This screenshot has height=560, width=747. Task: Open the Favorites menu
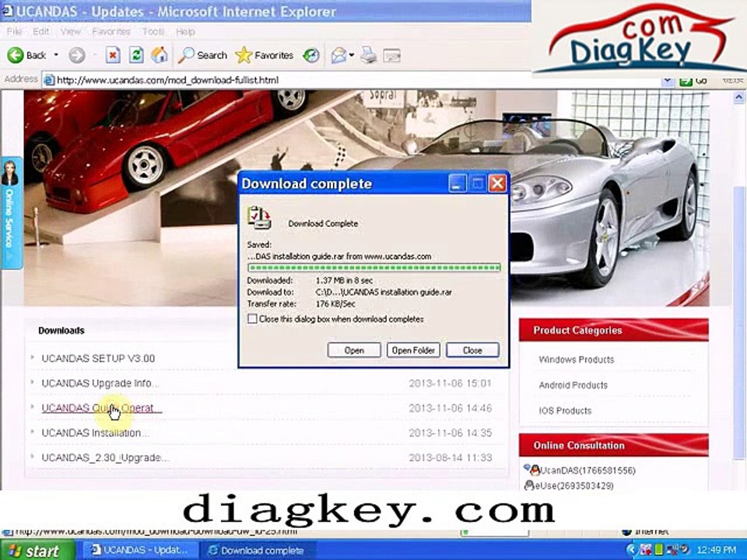111,31
